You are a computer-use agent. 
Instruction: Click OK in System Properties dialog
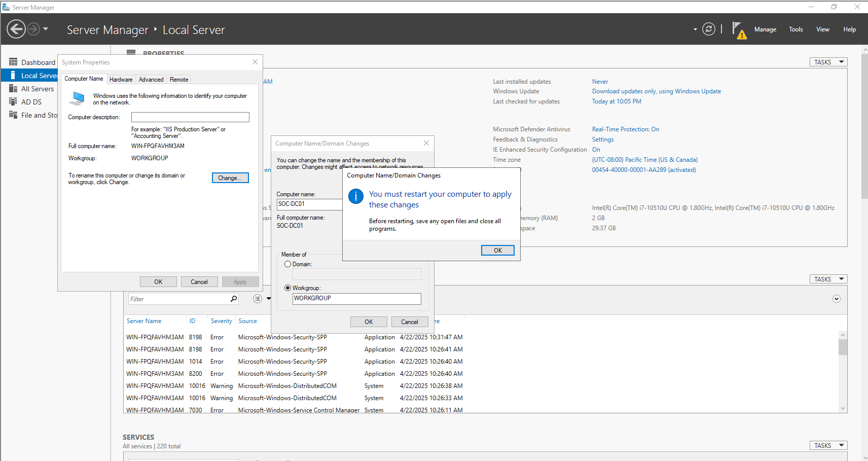click(x=158, y=282)
